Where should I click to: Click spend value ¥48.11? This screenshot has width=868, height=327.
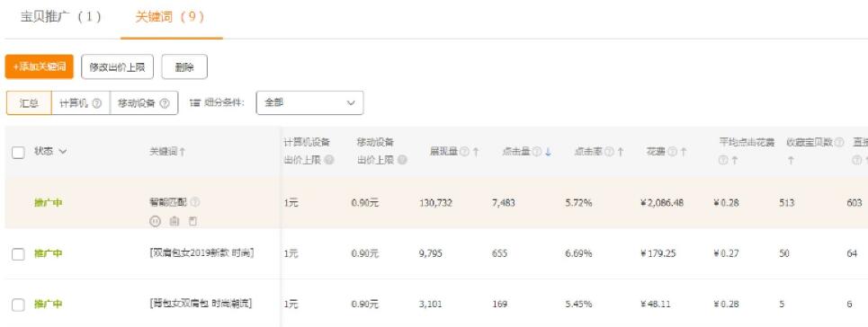pyautogui.click(x=657, y=305)
